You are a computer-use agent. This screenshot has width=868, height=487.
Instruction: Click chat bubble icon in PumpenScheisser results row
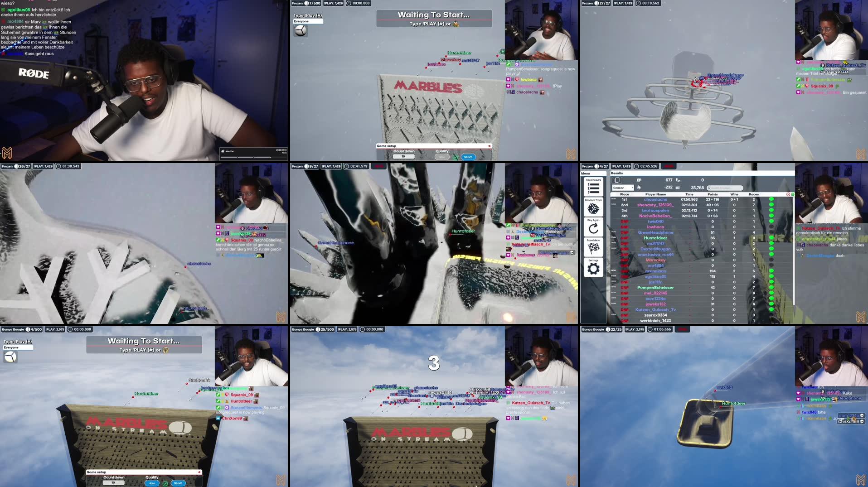[771, 288]
